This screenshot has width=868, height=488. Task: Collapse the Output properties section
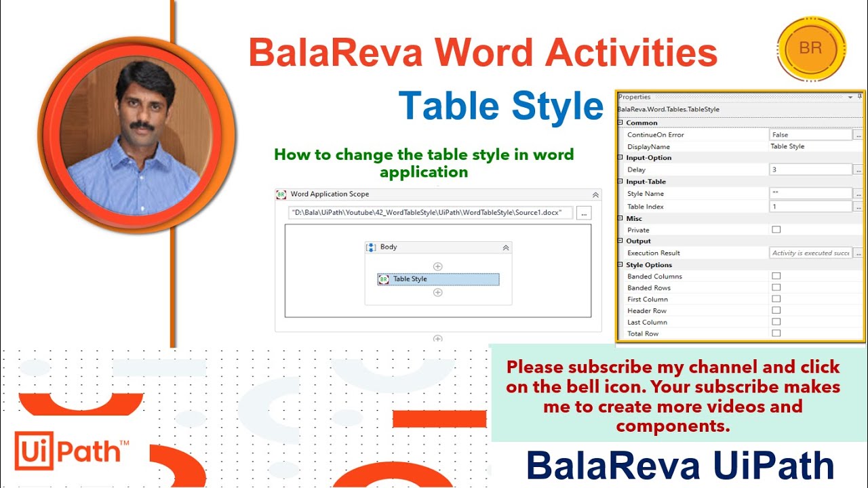(x=620, y=241)
